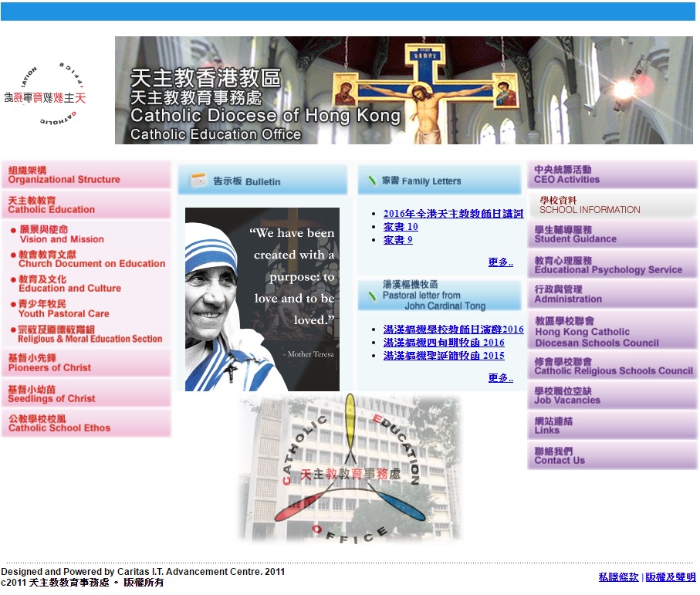Open Catholic Religious Schools Council item
The height and width of the screenshot is (595, 700).
pos(612,366)
